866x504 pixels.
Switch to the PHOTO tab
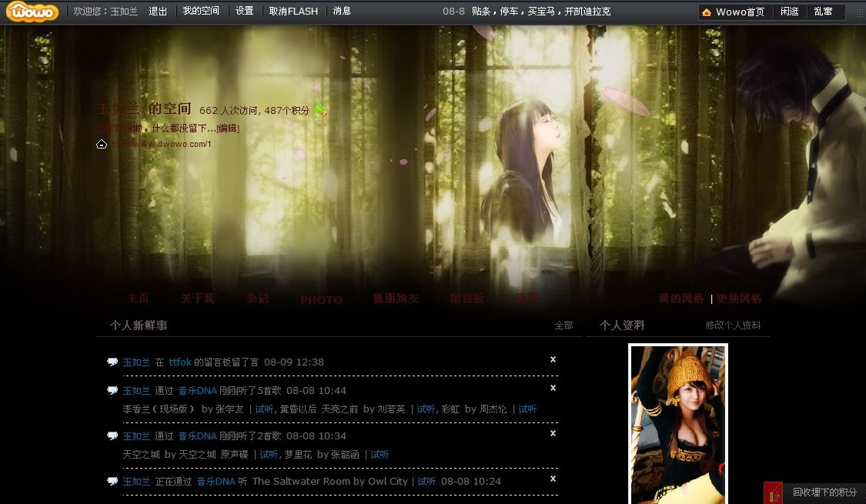[x=322, y=300]
